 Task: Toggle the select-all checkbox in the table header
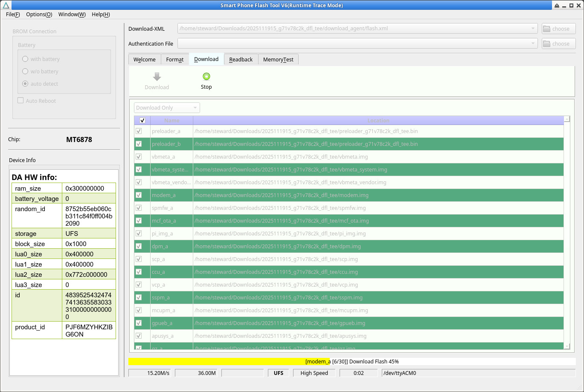(x=142, y=121)
